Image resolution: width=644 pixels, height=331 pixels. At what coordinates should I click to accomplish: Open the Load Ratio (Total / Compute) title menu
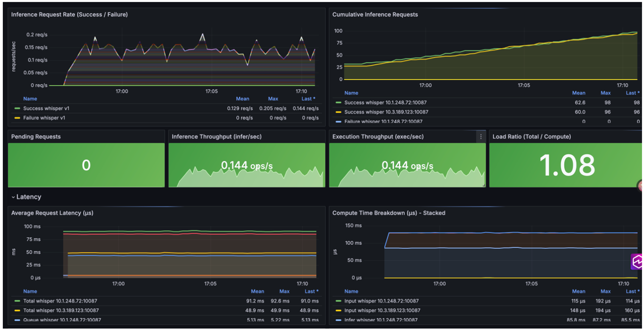pos(531,136)
